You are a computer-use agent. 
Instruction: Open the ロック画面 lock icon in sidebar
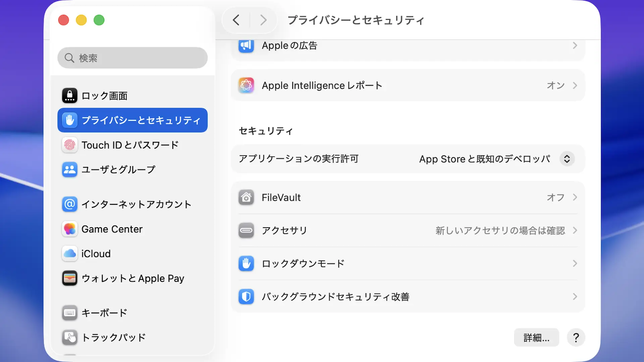(x=70, y=96)
